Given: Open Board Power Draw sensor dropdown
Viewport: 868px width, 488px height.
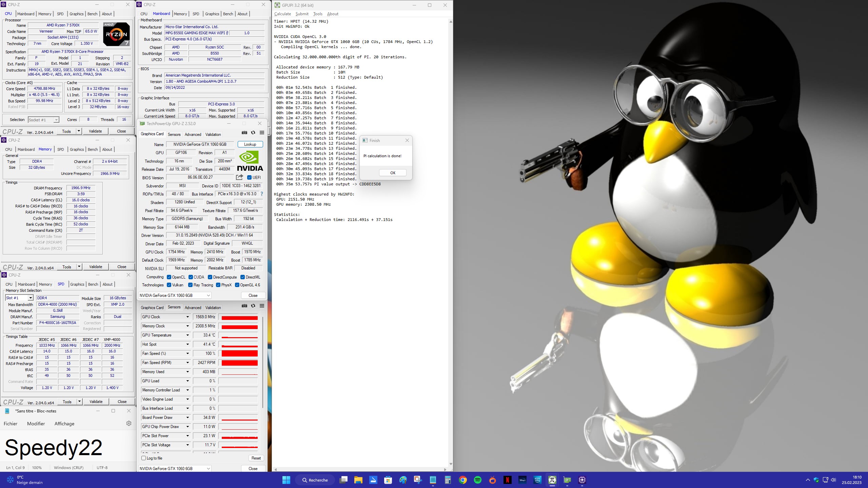Looking at the screenshot, I should 188,418.
